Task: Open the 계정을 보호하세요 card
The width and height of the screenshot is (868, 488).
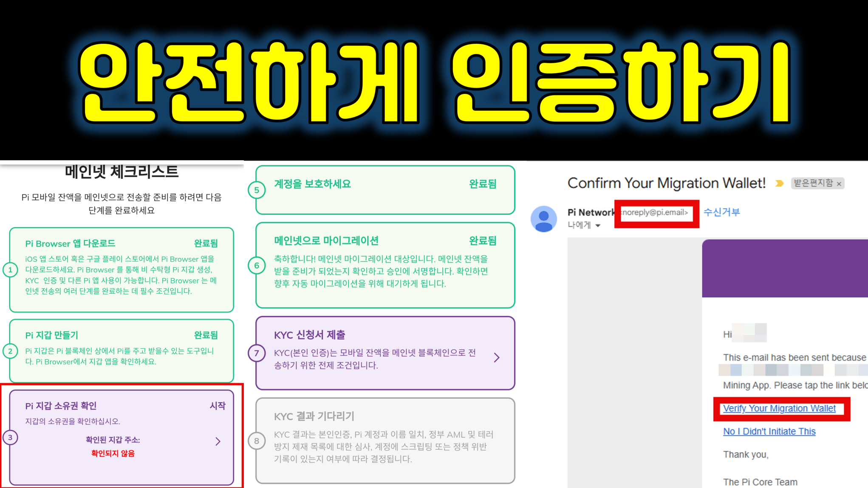Action: (385, 190)
